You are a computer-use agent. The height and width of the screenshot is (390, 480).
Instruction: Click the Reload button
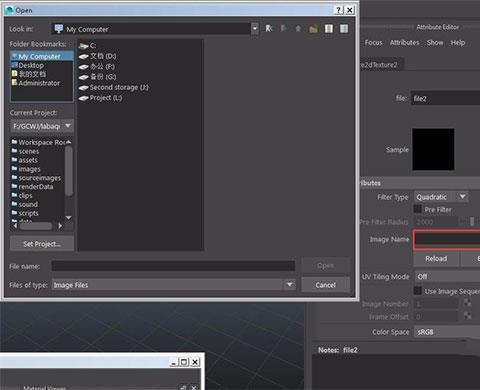coord(436,259)
